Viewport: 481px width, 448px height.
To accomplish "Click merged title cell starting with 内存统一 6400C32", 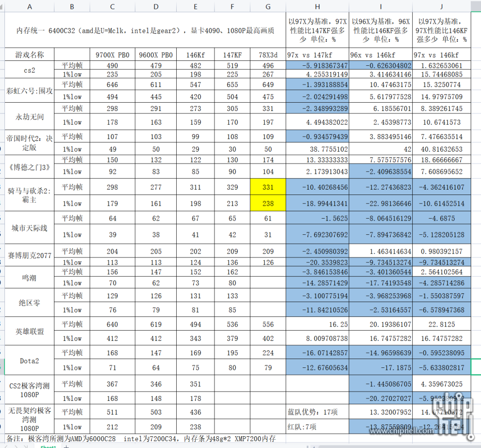I will (x=145, y=30).
